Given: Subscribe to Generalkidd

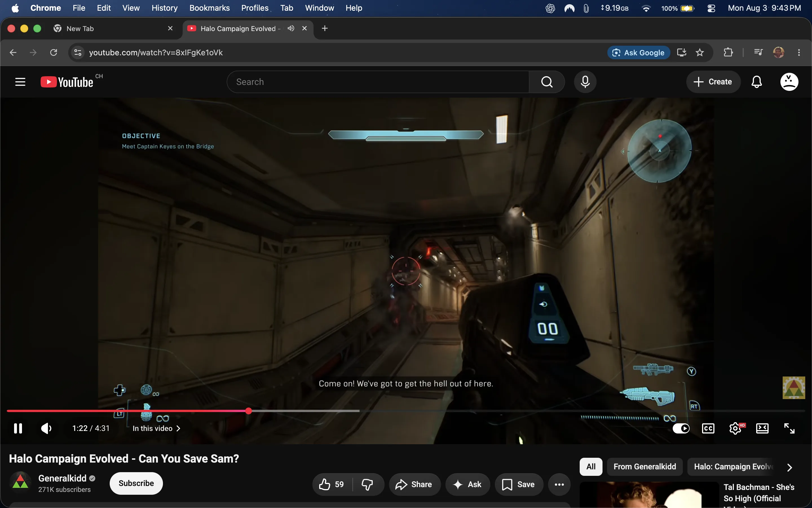Looking at the screenshot, I should pos(136,483).
